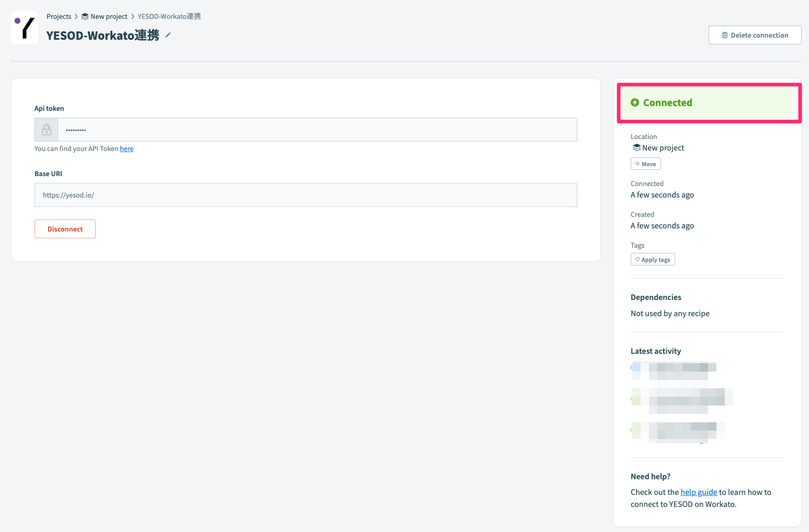The image size is (809, 532).
Task: Click the Disconnect button
Action: point(65,229)
